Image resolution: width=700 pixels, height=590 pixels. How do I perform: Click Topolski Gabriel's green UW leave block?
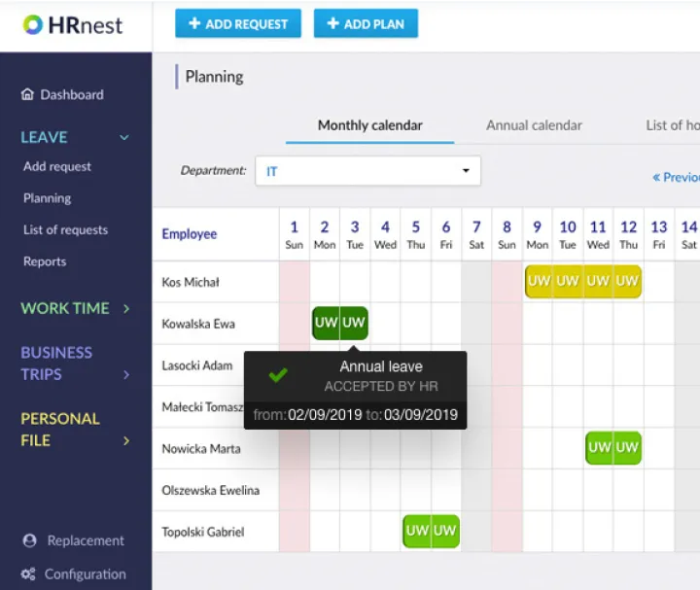pos(431,531)
